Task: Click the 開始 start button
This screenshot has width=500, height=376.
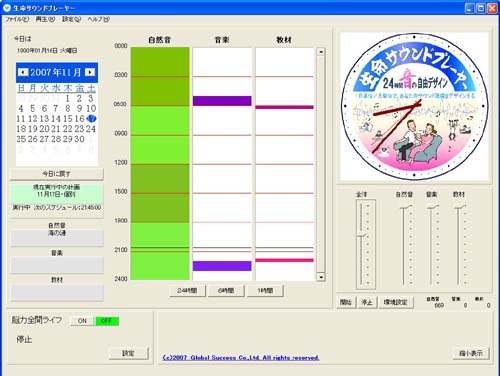Action: (346, 302)
